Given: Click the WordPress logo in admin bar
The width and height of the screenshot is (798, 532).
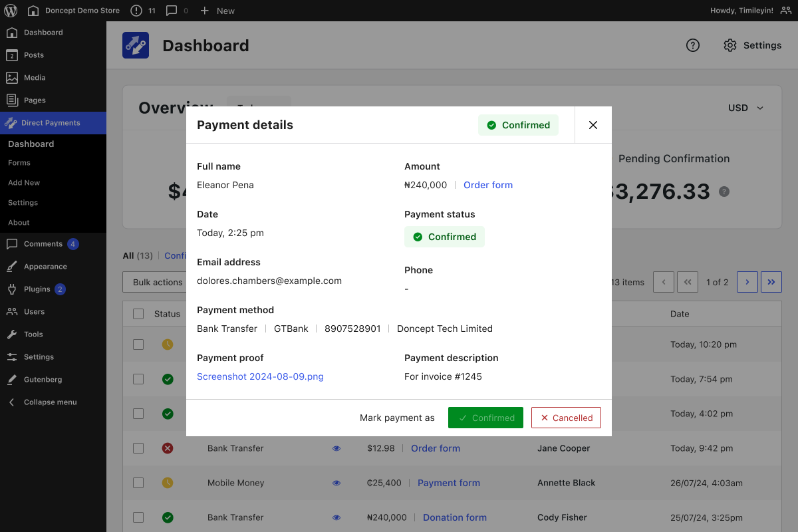Looking at the screenshot, I should (x=12, y=11).
